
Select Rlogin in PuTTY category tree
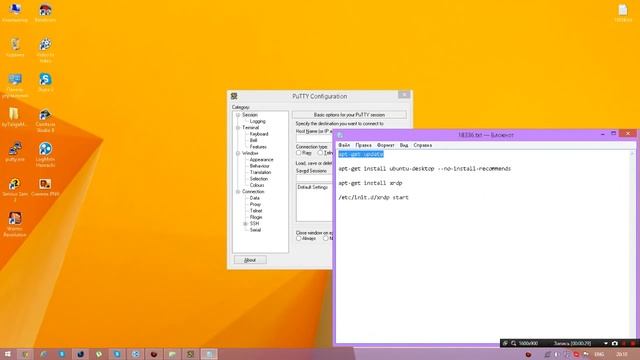pyautogui.click(x=256, y=217)
